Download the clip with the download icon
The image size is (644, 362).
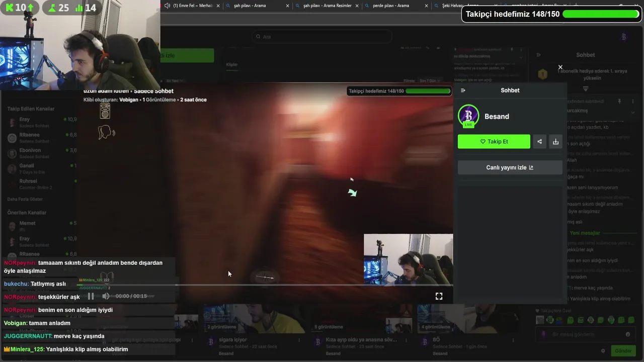point(555,141)
